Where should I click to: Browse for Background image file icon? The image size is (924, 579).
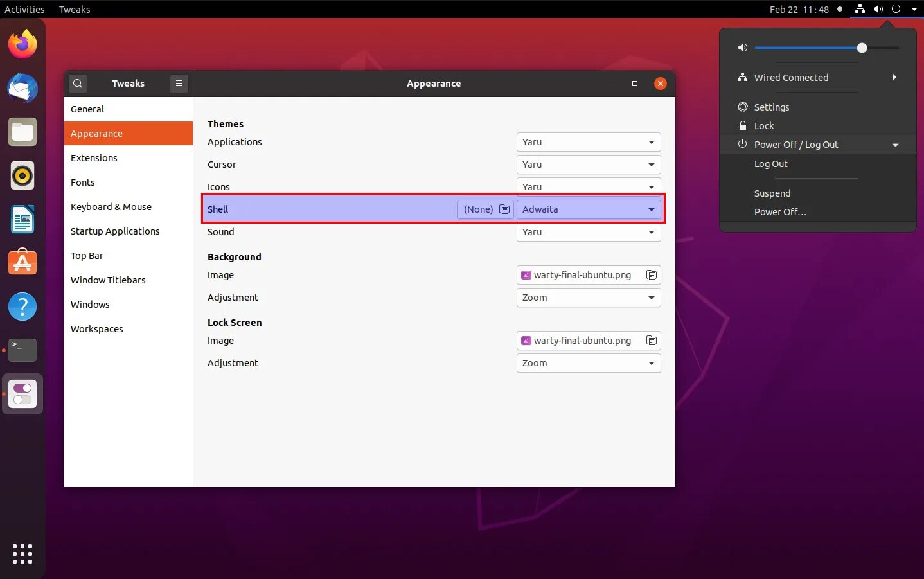652,275
